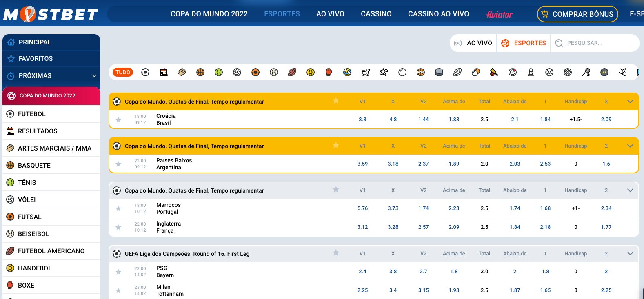Viewport: 644px width, 299px height.
Task: Select the beach volleyball icon in filter bar
Action: tap(347, 72)
